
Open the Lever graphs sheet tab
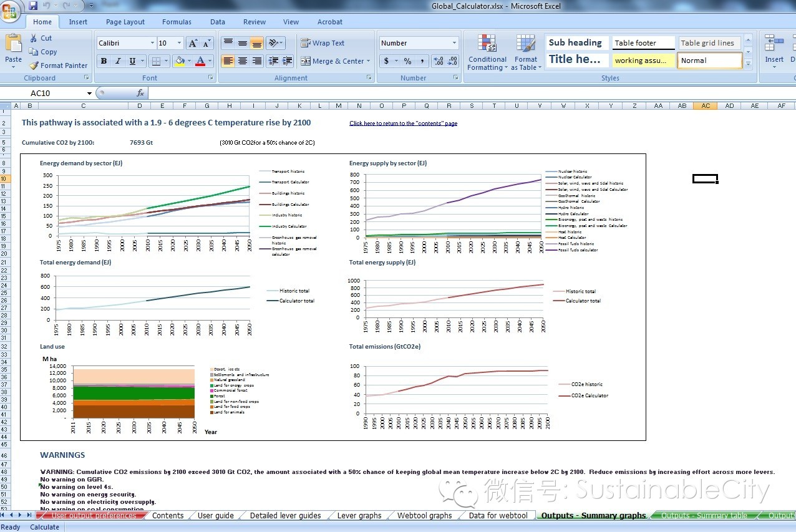[359, 516]
